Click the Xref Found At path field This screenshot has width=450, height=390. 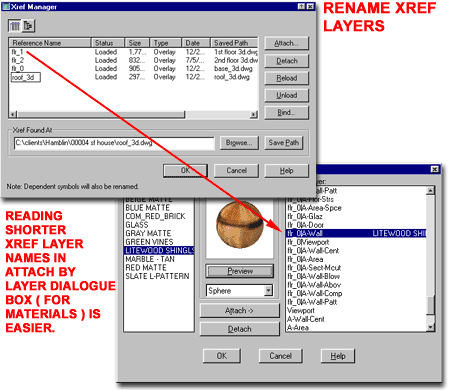point(114,143)
